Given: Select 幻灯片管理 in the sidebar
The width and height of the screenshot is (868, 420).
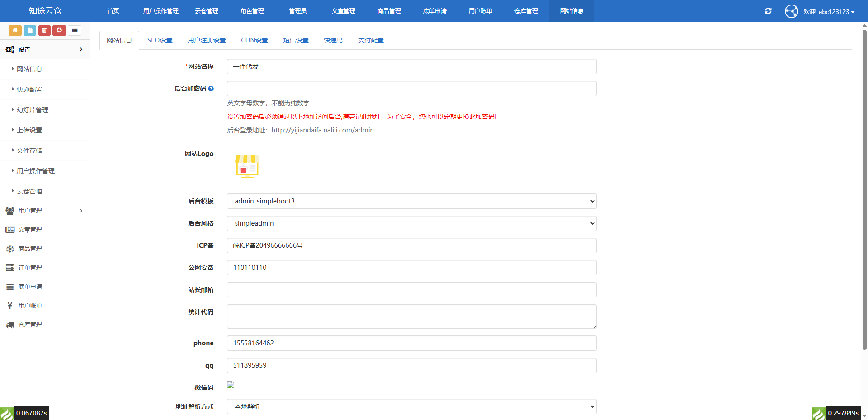Looking at the screenshot, I should tap(32, 109).
